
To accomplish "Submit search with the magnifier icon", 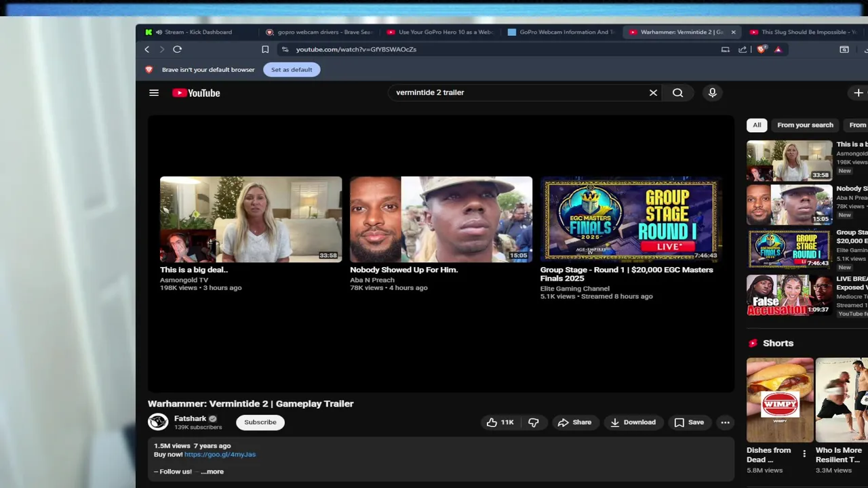I will [x=677, y=93].
